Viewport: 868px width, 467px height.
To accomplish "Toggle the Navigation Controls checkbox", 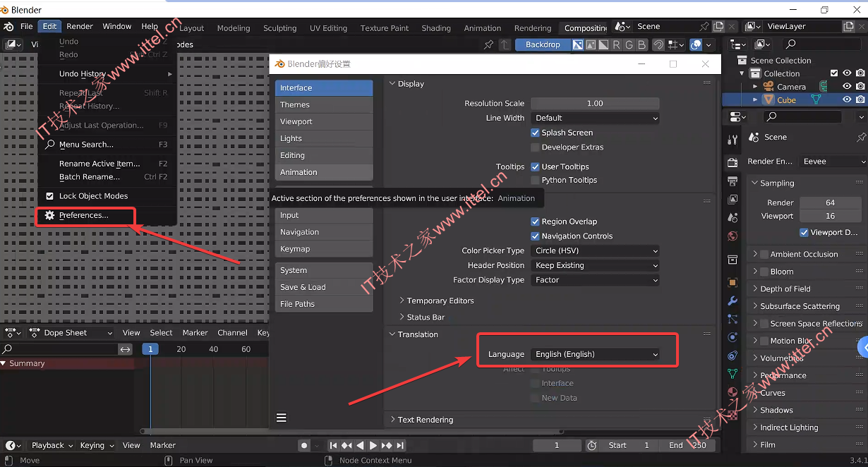I will (535, 236).
